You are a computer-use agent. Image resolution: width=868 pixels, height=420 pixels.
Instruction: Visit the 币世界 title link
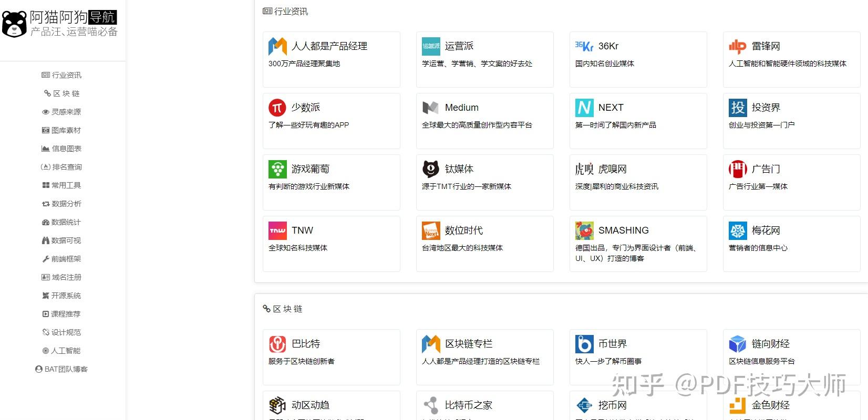[x=613, y=344]
